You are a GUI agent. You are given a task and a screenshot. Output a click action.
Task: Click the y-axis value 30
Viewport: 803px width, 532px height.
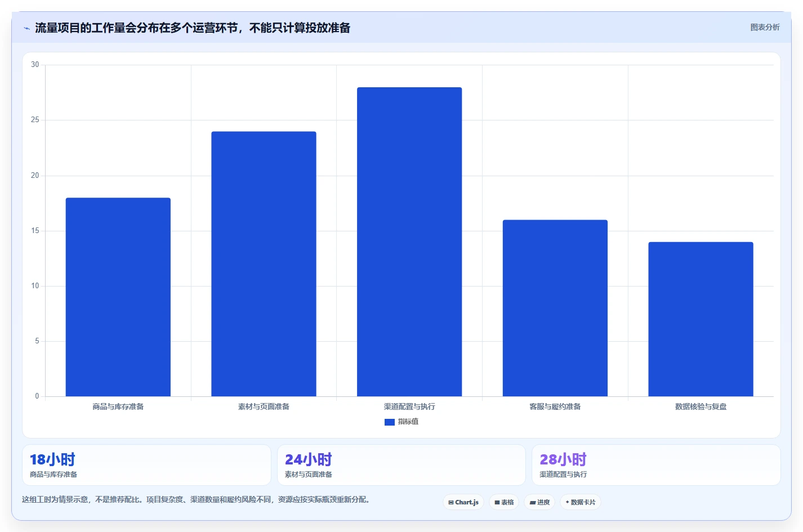pos(35,65)
